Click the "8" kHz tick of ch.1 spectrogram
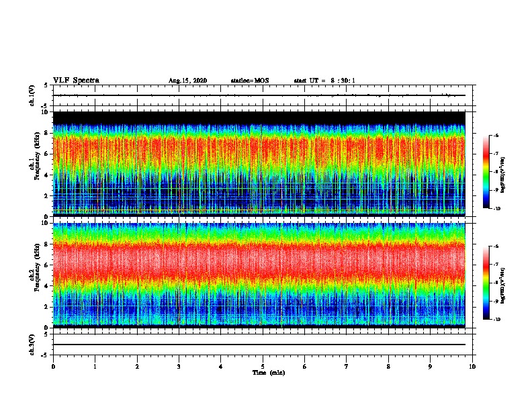 tap(46, 133)
